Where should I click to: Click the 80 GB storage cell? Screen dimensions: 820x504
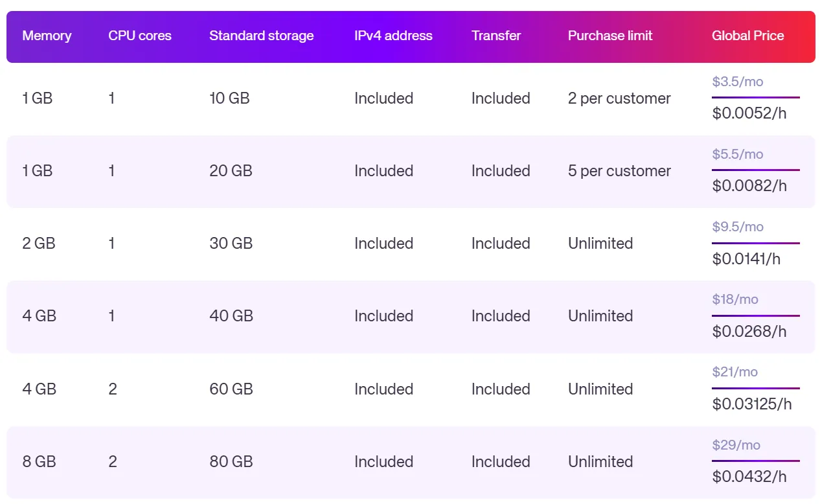tap(231, 462)
